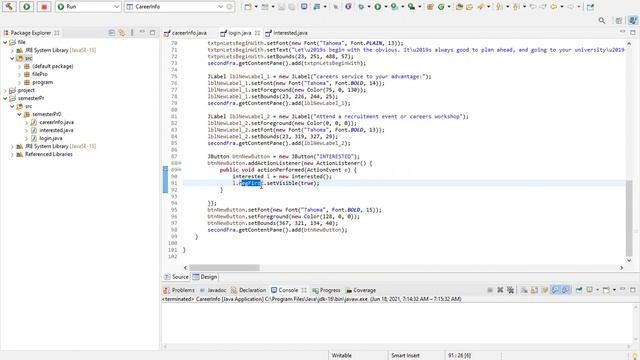The image size is (640, 360).
Task: Toggle console show on standard out
Action: [x=555, y=290]
